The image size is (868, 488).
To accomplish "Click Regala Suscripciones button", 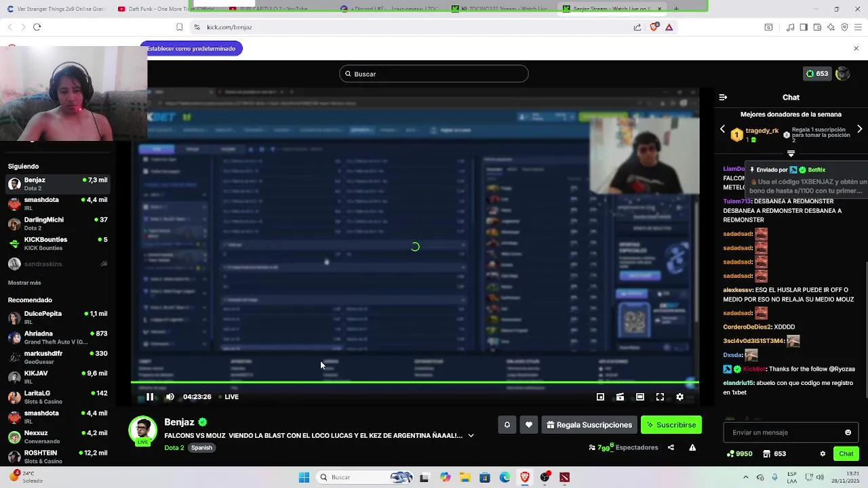I will point(589,425).
